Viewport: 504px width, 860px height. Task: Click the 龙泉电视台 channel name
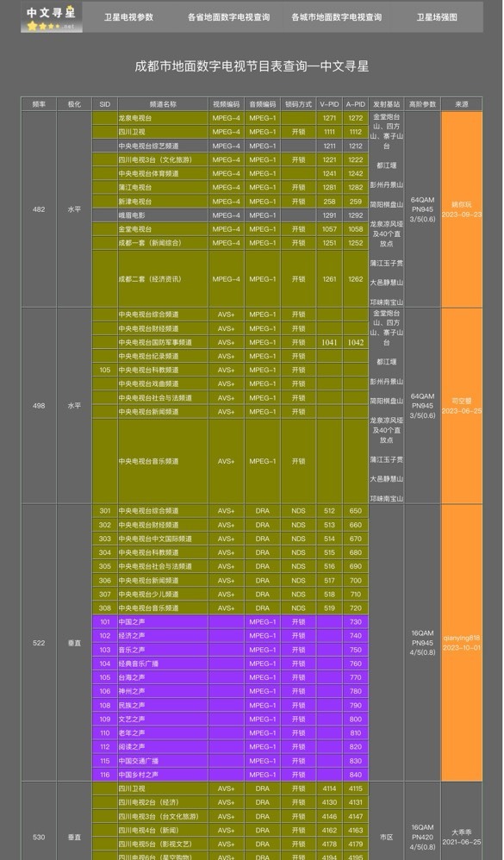pyautogui.click(x=135, y=118)
